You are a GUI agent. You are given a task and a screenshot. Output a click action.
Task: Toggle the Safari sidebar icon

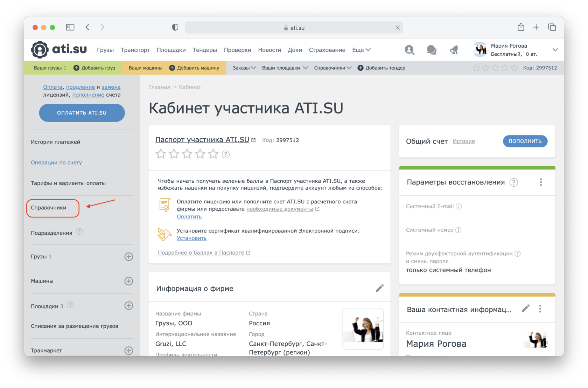[70, 27]
